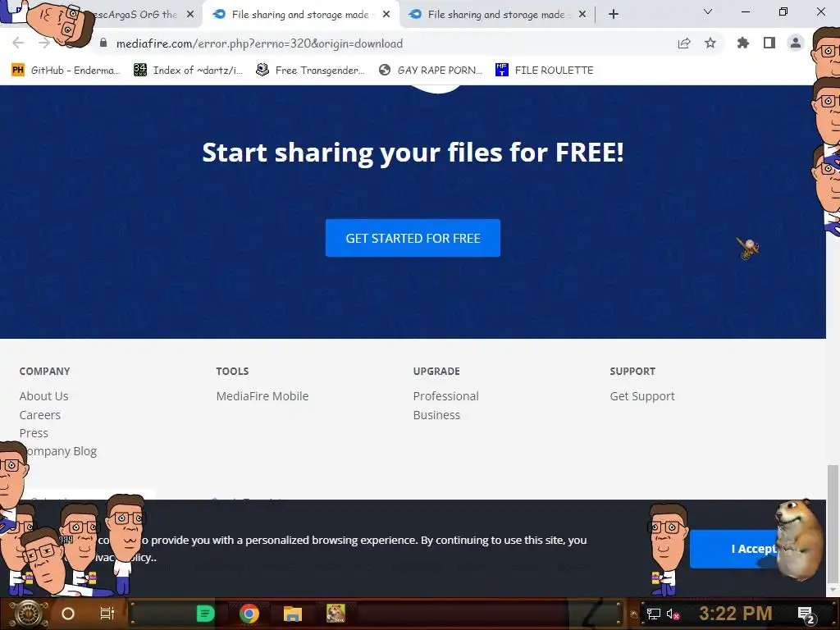Switch to the active MediaFire tab
This screenshot has width=840, height=630.
click(300, 15)
